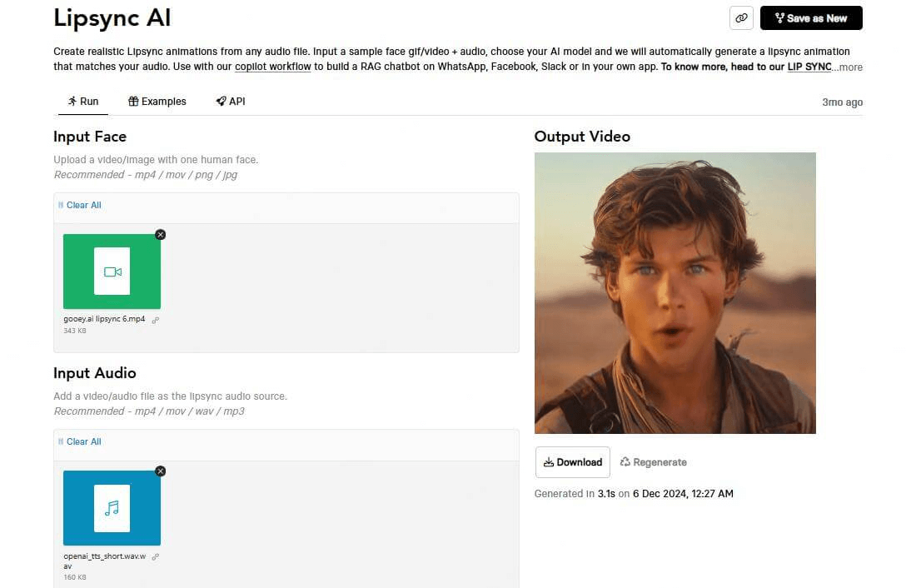Click the copy link icon button
Viewport: 906px width, 588px height.
(x=741, y=17)
